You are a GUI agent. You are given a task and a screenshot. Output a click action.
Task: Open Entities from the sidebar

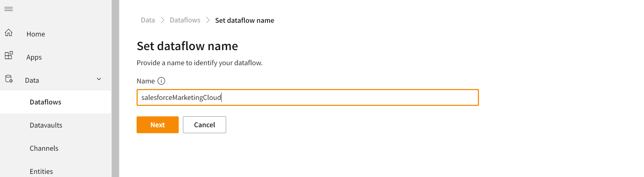pyautogui.click(x=41, y=171)
